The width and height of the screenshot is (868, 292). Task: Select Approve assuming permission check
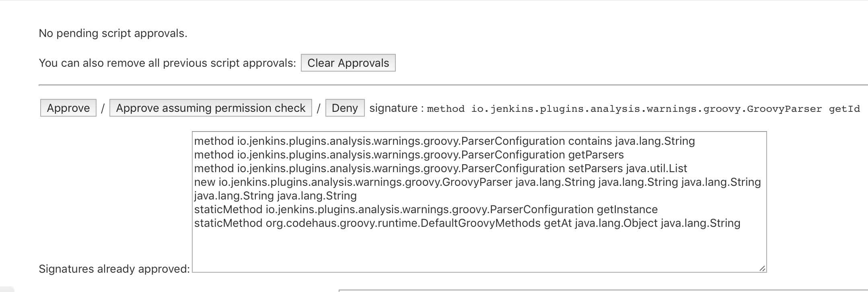click(211, 108)
